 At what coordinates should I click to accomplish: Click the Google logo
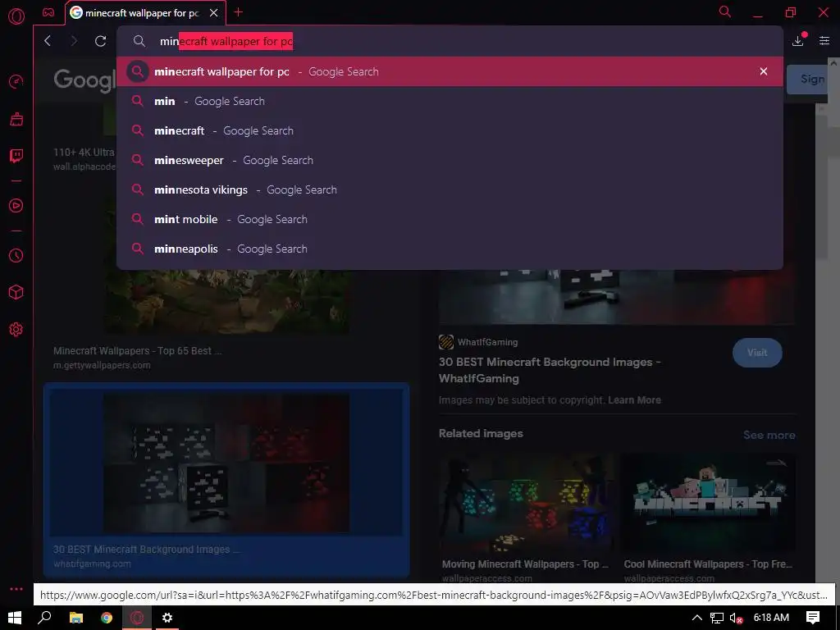(x=84, y=80)
